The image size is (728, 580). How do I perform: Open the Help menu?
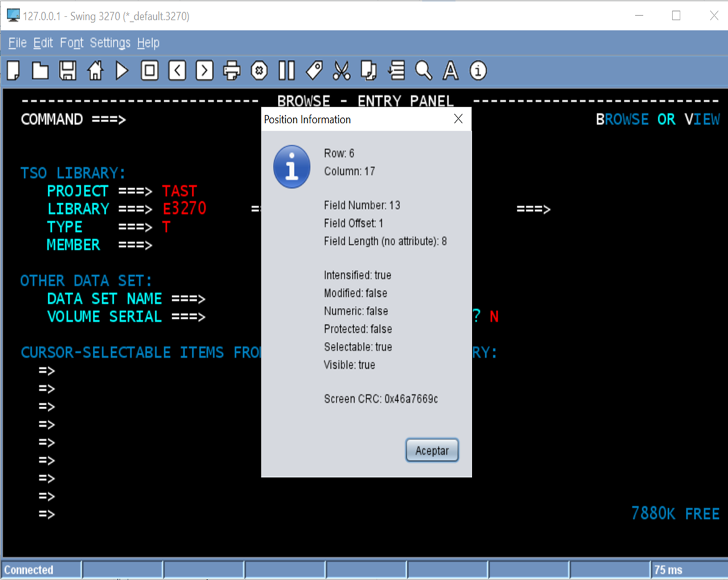tap(148, 43)
